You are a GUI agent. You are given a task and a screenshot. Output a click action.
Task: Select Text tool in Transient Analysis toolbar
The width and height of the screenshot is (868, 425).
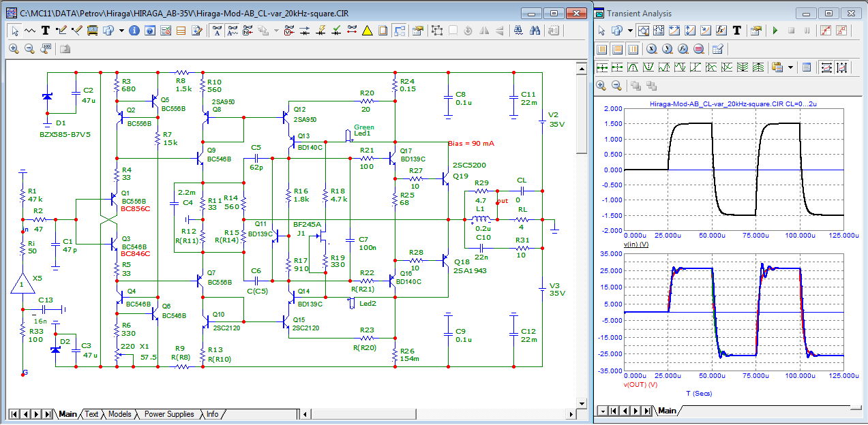(737, 31)
